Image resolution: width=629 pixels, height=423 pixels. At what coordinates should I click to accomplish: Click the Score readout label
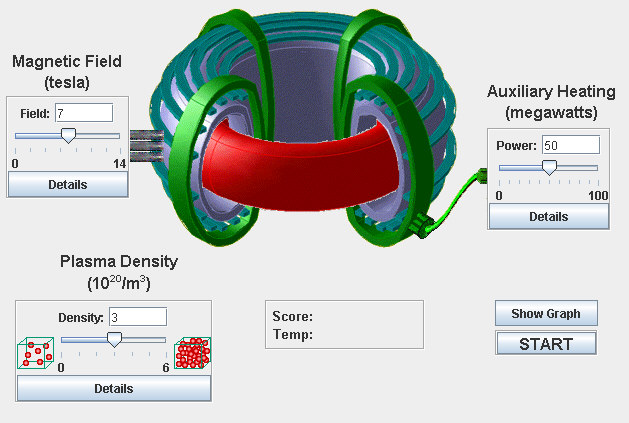tap(292, 316)
